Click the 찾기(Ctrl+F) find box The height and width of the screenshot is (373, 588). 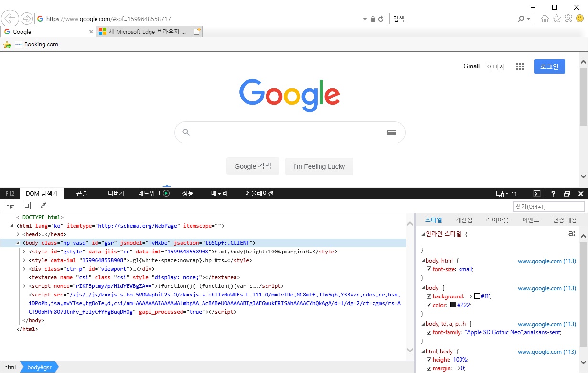click(x=549, y=207)
